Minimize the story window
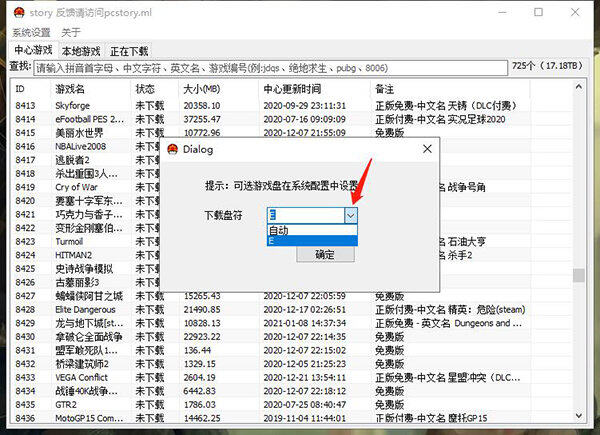The width and height of the screenshot is (600, 435). pyautogui.click(x=502, y=12)
